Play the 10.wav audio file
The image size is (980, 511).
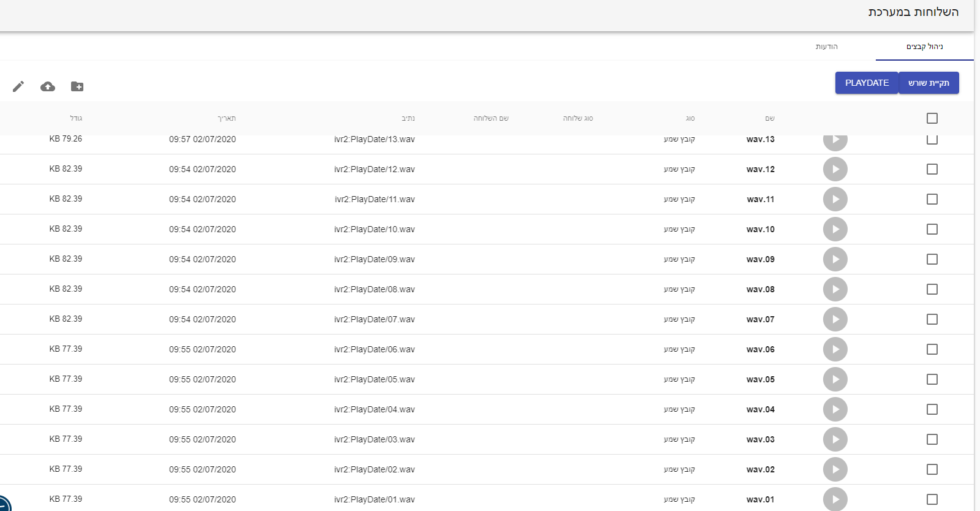coord(835,229)
